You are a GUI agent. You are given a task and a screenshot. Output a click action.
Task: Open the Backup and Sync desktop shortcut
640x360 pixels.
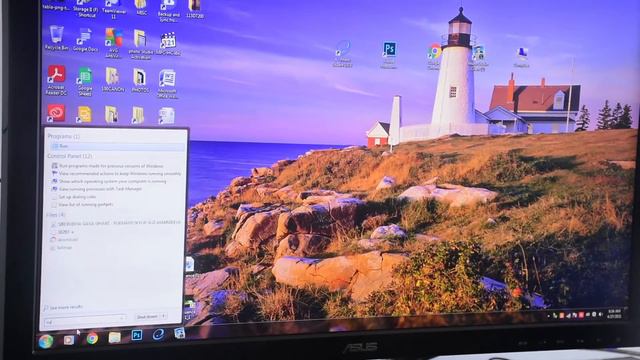(x=169, y=11)
